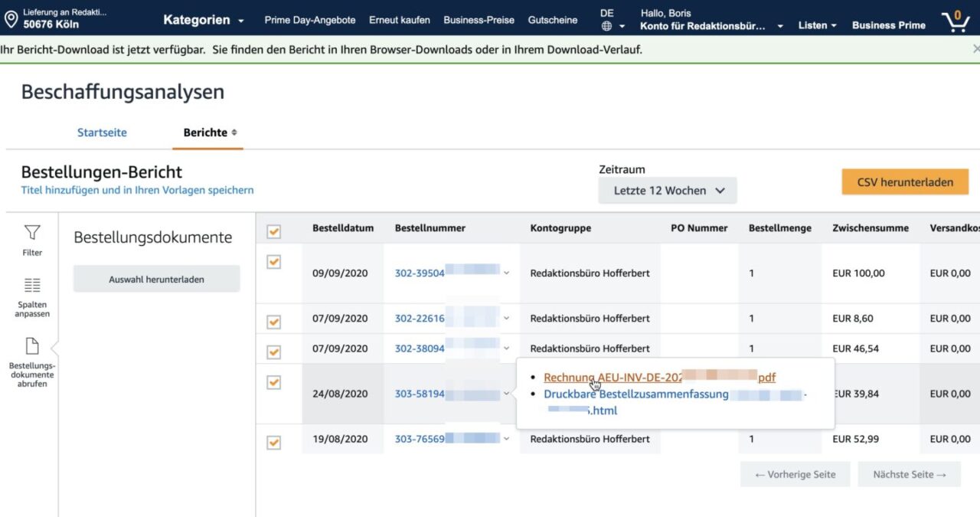This screenshot has height=517, width=980.
Task: Click the sort arrows beside Berichte
Action: click(x=234, y=133)
